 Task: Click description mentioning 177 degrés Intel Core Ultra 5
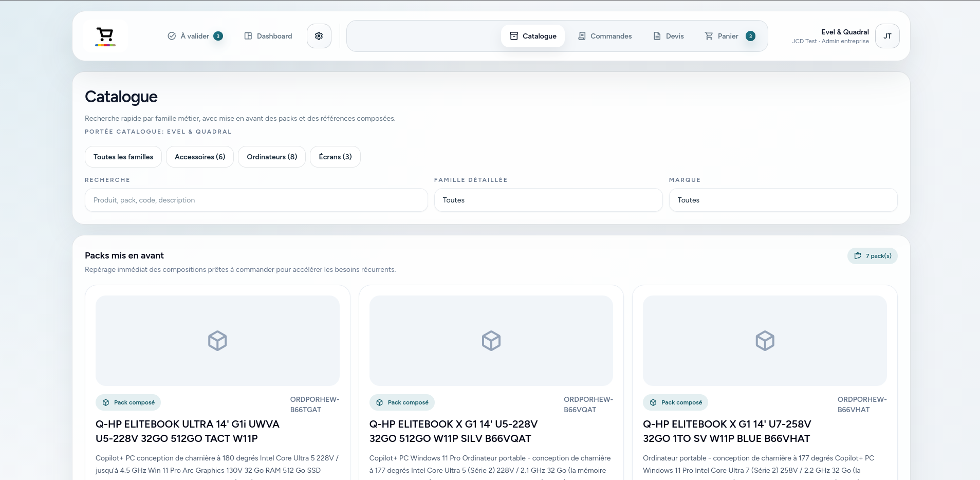click(491, 466)
